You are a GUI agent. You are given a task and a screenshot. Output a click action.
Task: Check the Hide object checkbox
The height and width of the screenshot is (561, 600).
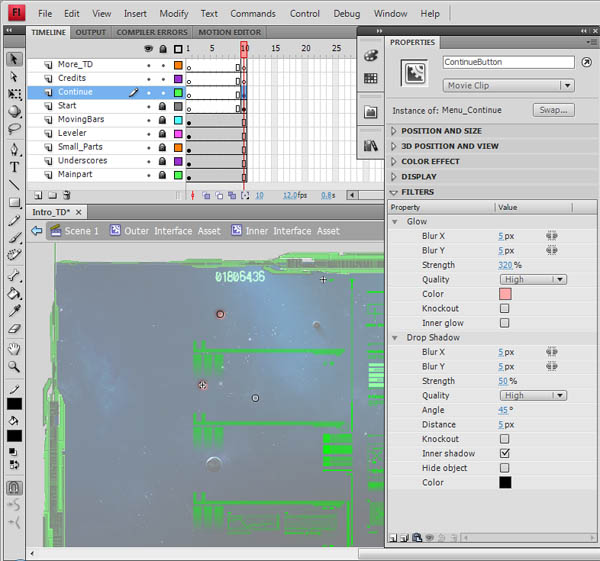[504, 468]
